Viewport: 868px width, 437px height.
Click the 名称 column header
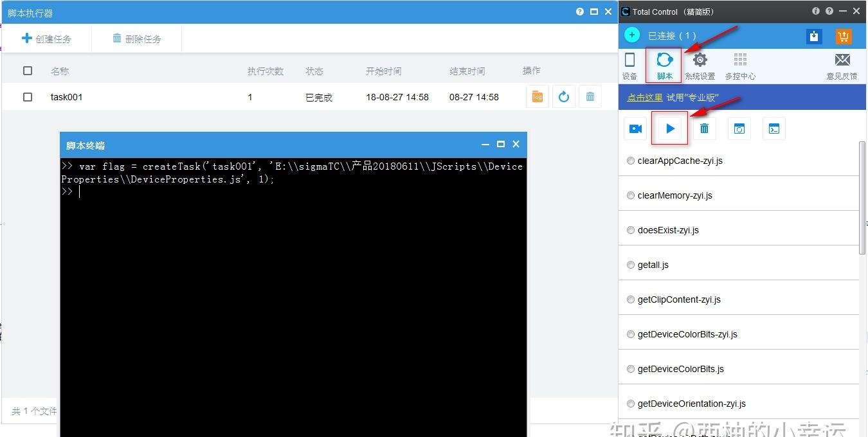(x=60, y=71)
